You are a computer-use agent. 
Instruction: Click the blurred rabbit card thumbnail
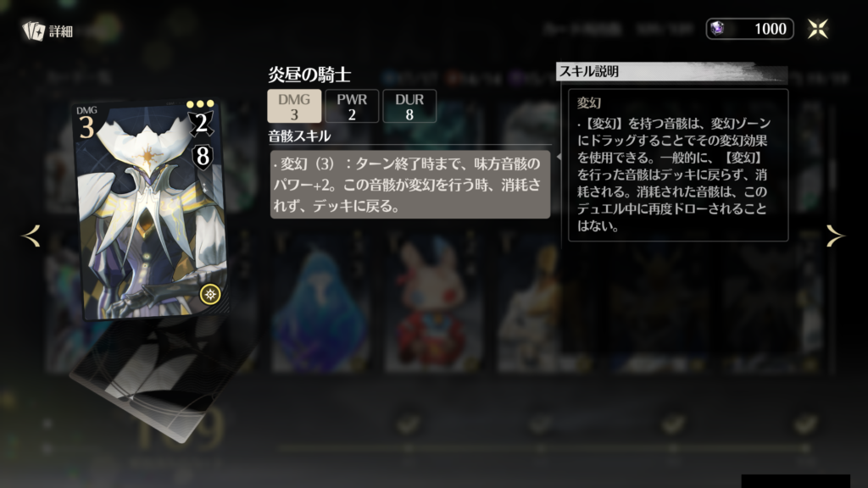[x=433, y=302]
